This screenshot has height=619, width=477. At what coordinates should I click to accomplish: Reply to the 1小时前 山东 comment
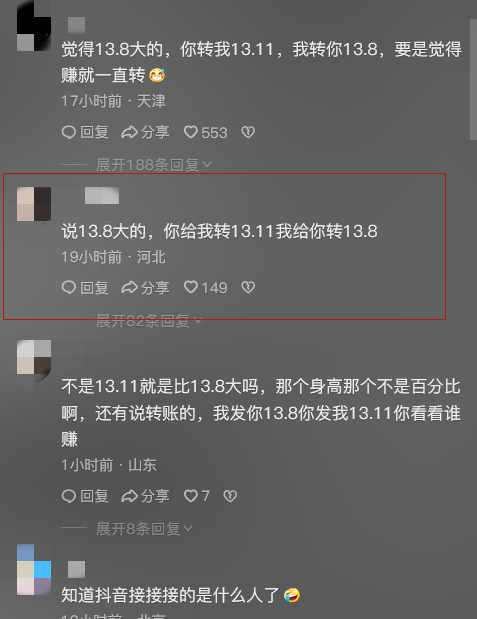[85, 496]
